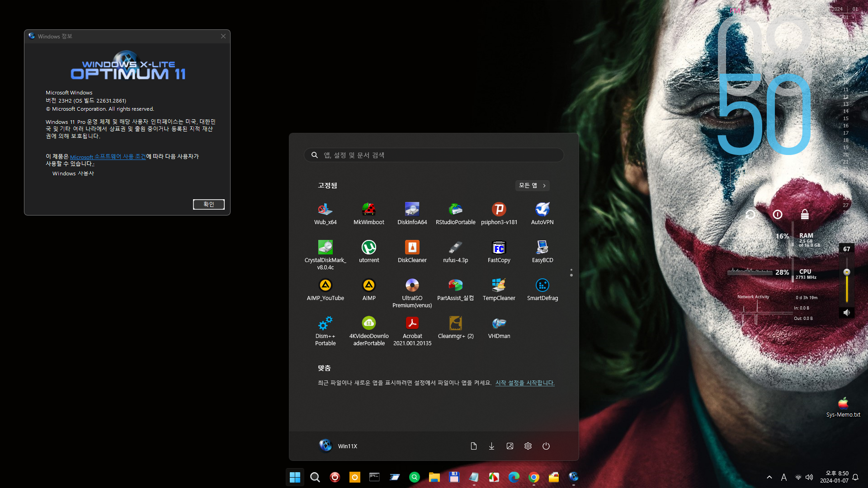Viewport: 868px width, 488px height.
Task: Open Acrobat 2021.001.20135
Action: click(412, 331)
